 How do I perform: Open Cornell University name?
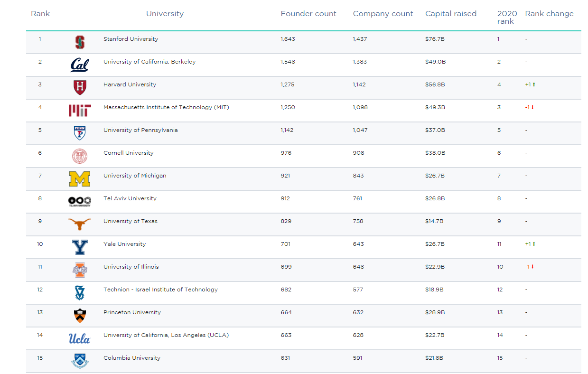point(129,153)
